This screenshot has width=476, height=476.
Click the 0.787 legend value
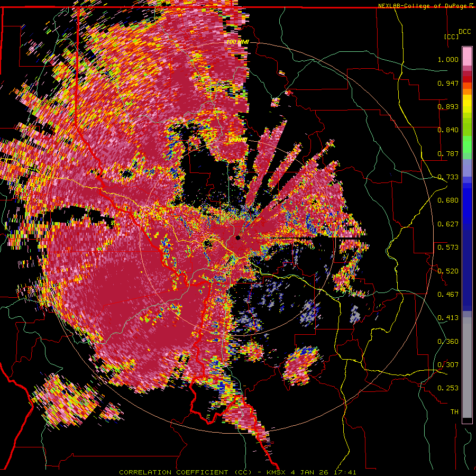pyautogui.click(x=448, y=153)
